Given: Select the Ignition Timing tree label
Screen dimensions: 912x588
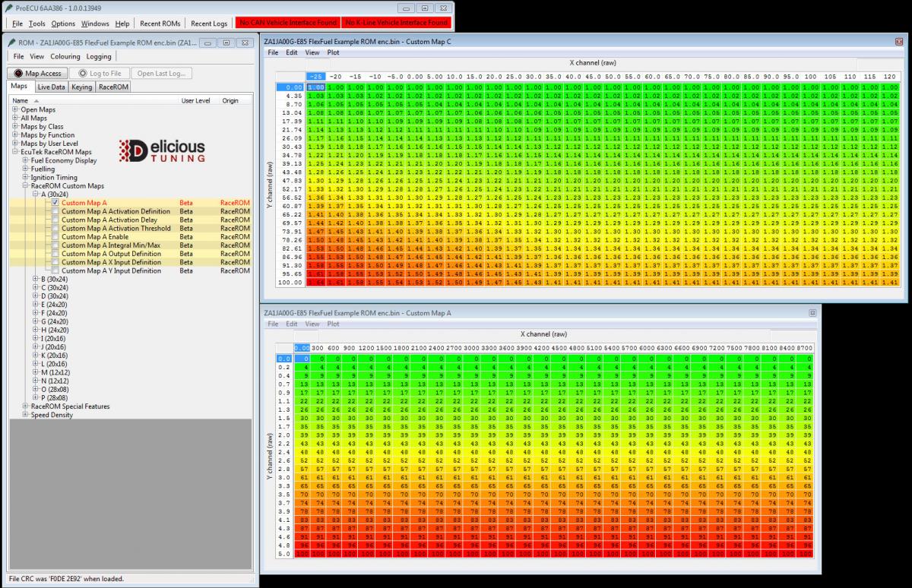Looking at the screenshot, I should pos(54,177).
